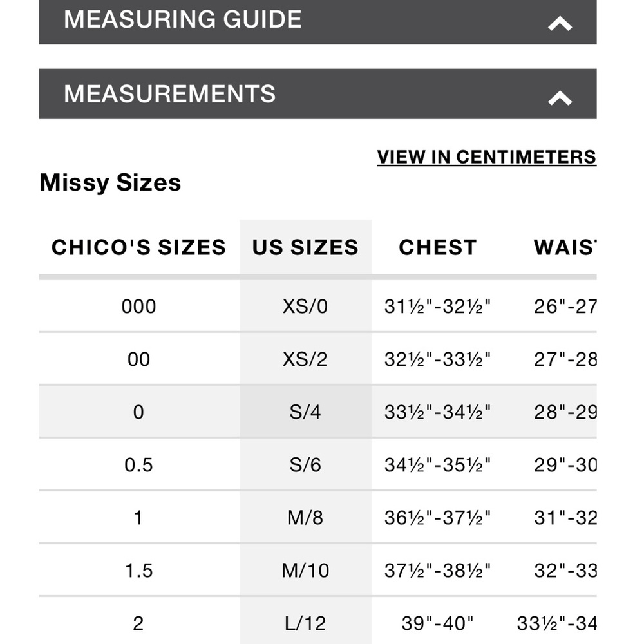This screenshot has height=644, width=644.
Task: Choose the M/10 US size cell
Action: tap(305, 571)
